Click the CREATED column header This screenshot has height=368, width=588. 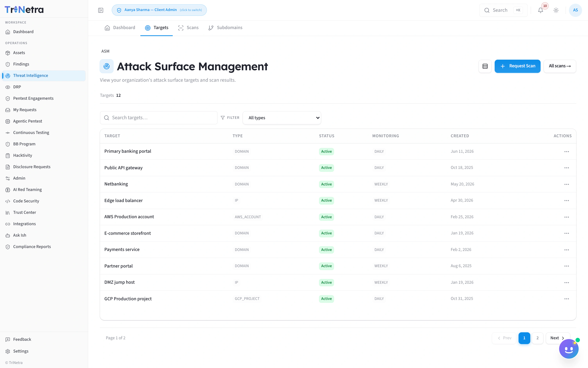click(x=460, y=136)
